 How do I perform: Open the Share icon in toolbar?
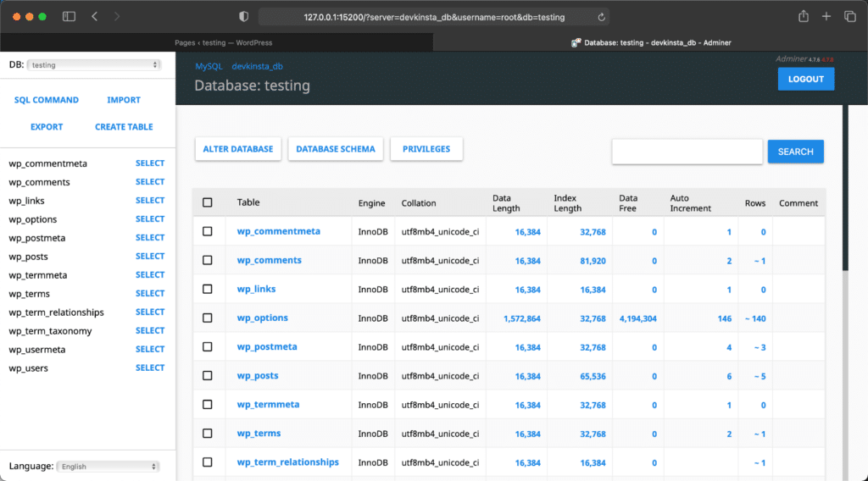pos(803,16)
